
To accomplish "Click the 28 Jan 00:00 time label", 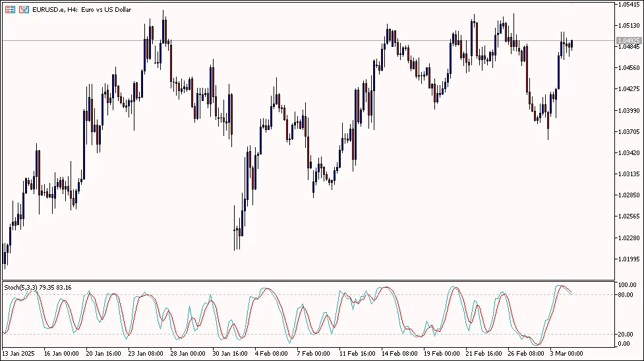I will click(x=188, y=353).
